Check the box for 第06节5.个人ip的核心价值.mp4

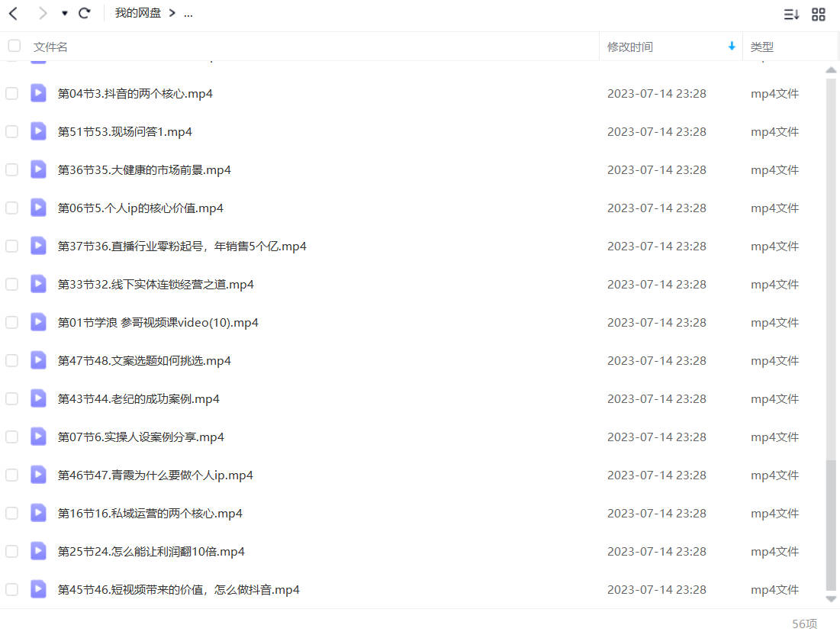pos(11,208)
